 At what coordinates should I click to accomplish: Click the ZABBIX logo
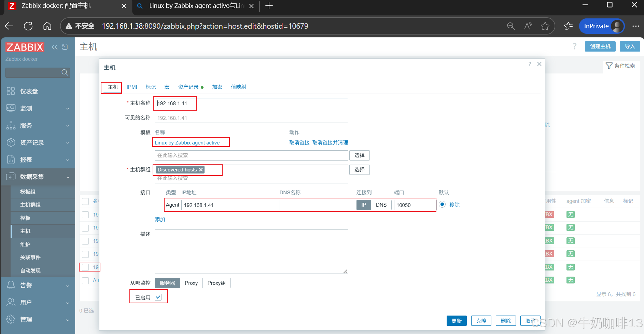tap(25, 47)
